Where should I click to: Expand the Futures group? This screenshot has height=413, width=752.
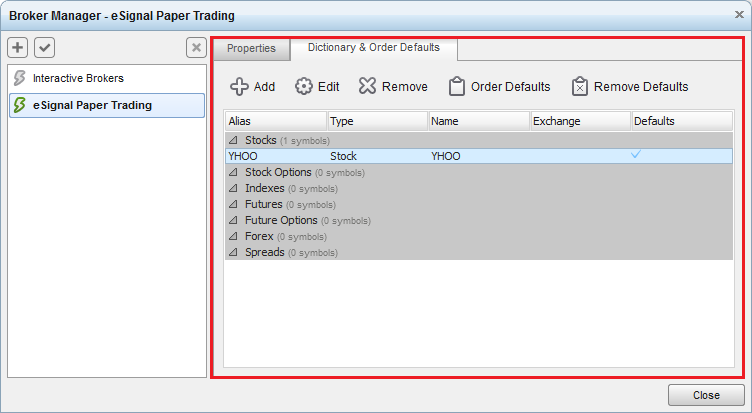233,204
